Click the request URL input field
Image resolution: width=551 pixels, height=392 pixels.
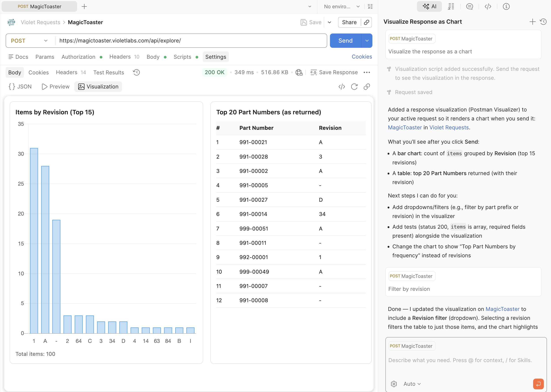tap(191, 41)
